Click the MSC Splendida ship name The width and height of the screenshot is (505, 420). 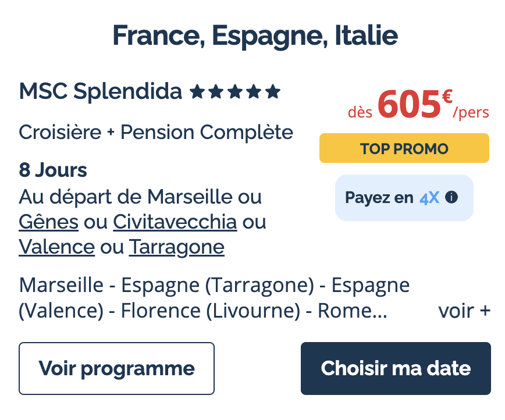click(x=101, y=91)
